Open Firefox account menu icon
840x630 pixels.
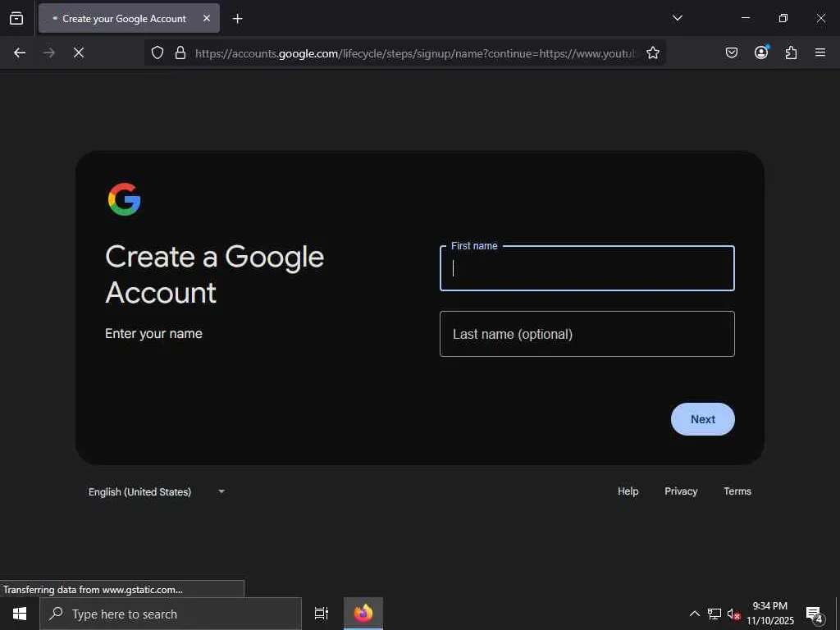[x=761, y=52]
